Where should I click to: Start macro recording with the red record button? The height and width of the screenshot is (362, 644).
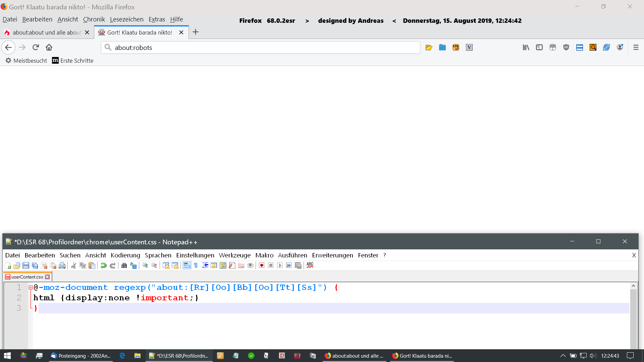click(262, 265)
